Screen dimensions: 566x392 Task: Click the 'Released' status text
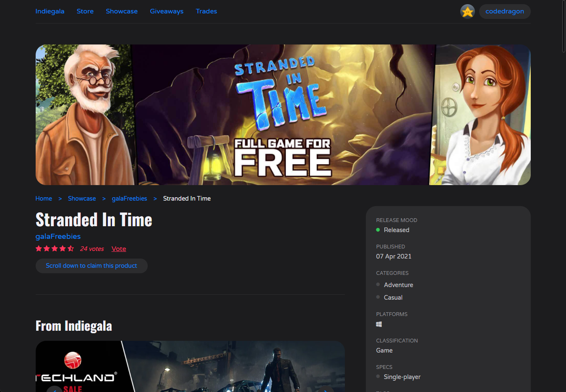point(396,230)
